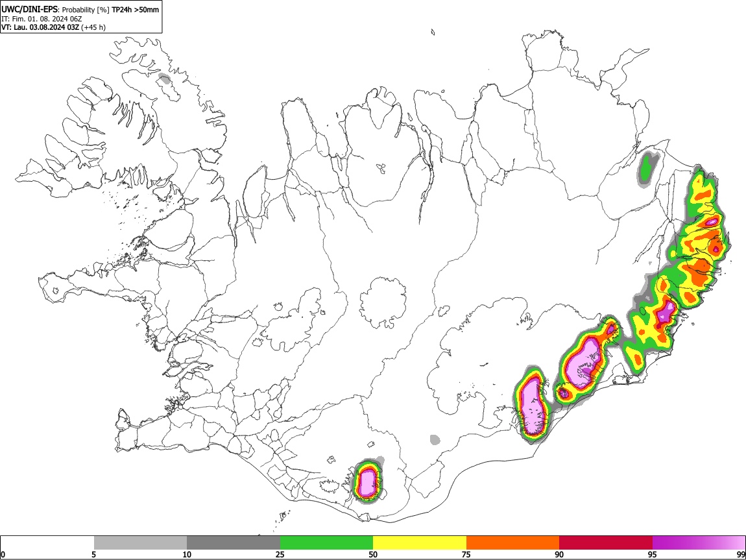Click the legend label '10'

pos(187,555)
